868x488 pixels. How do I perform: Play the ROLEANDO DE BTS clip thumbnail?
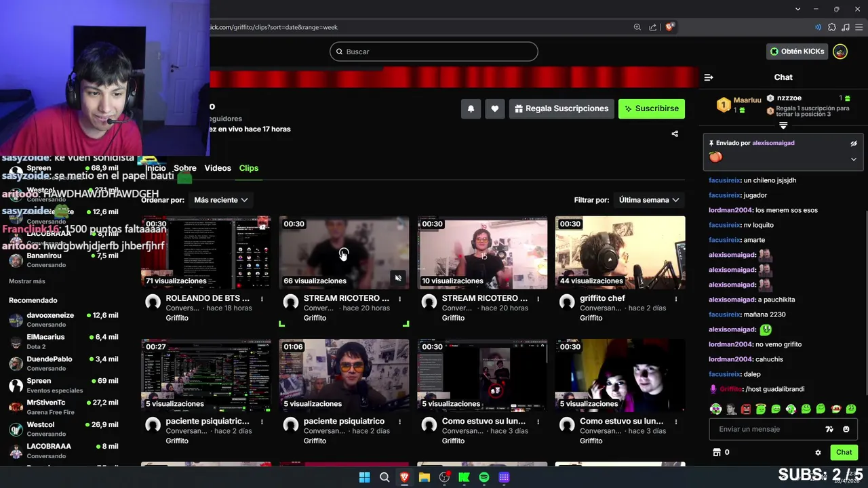pyautogui.click(x=206, y=253)
